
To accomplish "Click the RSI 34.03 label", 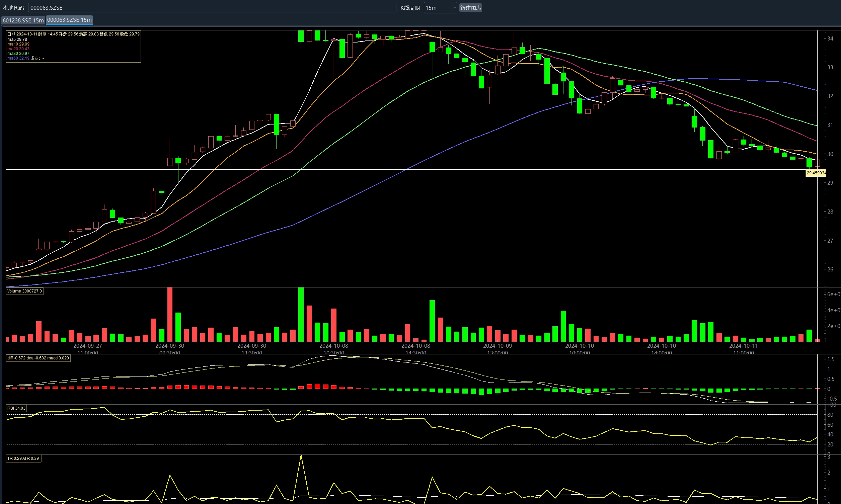I will pos(16,408).
